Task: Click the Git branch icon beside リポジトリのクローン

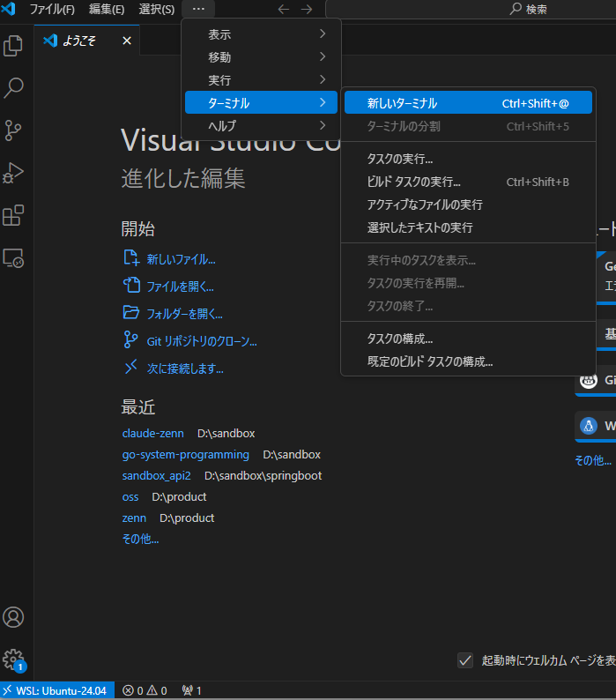Action: coord(130,339)
